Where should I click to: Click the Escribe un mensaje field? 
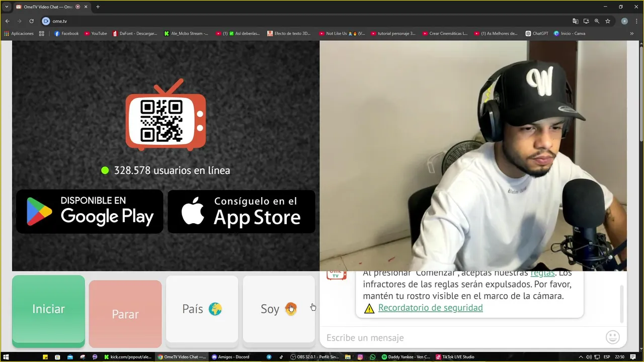click(463, 337)
